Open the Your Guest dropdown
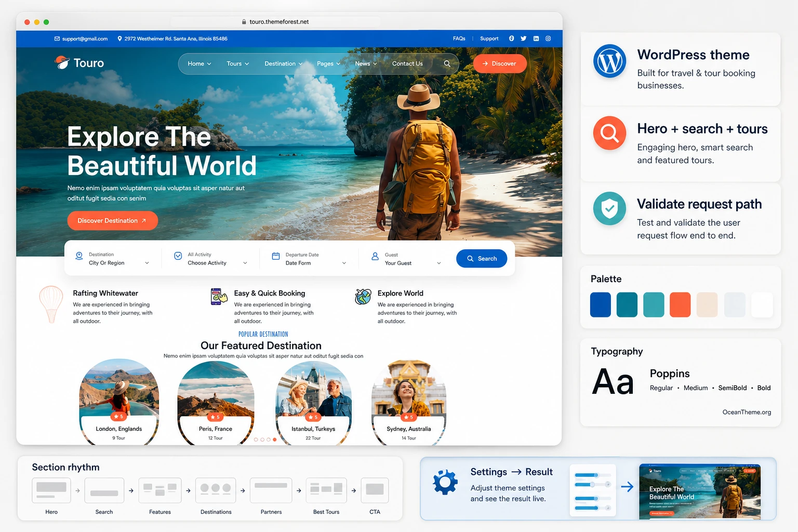This screenshot has width=798, height=532. (x=413, y=263)
